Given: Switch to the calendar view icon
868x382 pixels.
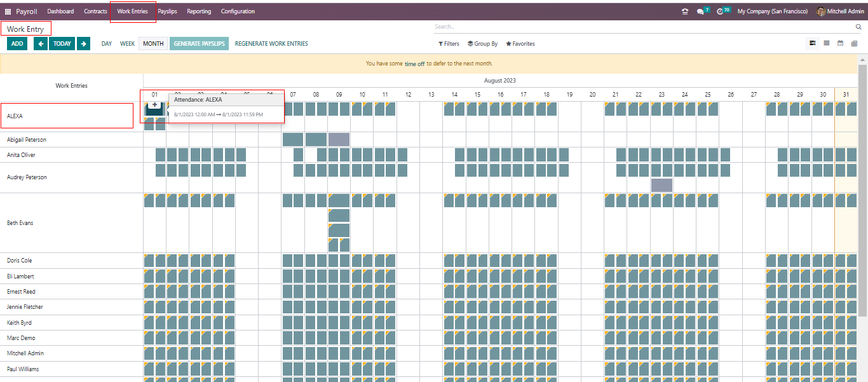Looking at the screenshot, I should coord(840,44).
